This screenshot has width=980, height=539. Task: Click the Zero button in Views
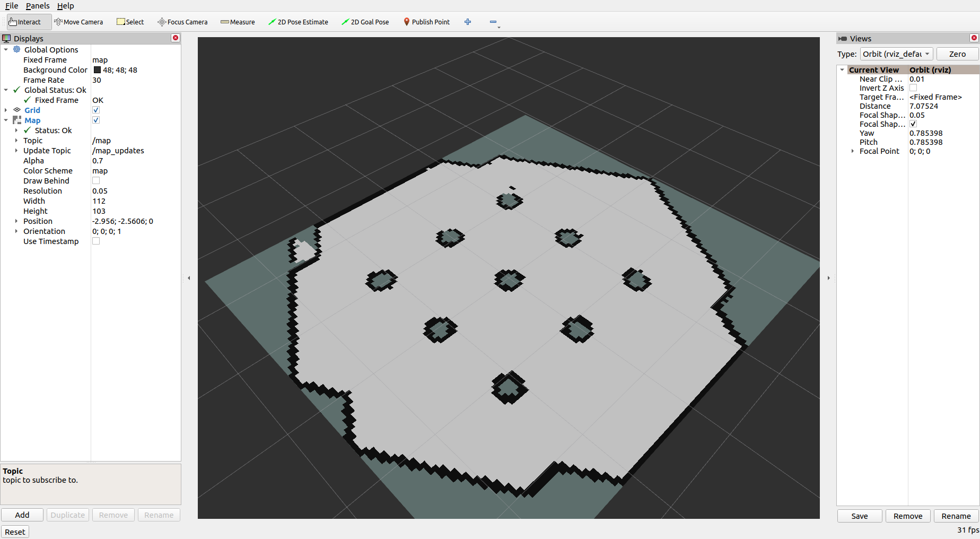tap(957, 54)
